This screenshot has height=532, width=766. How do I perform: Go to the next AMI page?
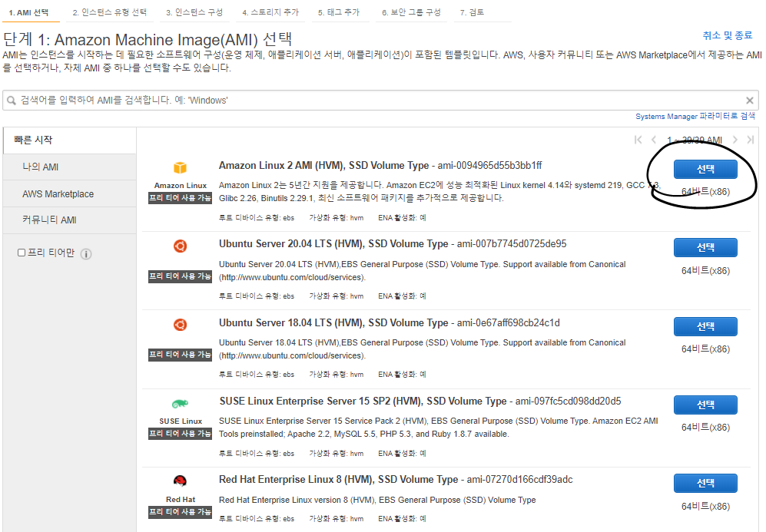pos(734,140)
